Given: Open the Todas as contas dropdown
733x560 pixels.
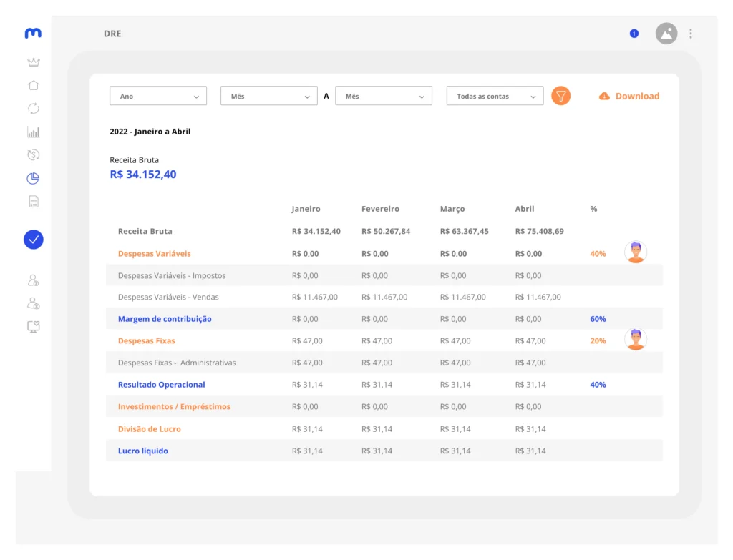Looking at the screenshot, I should tap(495, 96).
